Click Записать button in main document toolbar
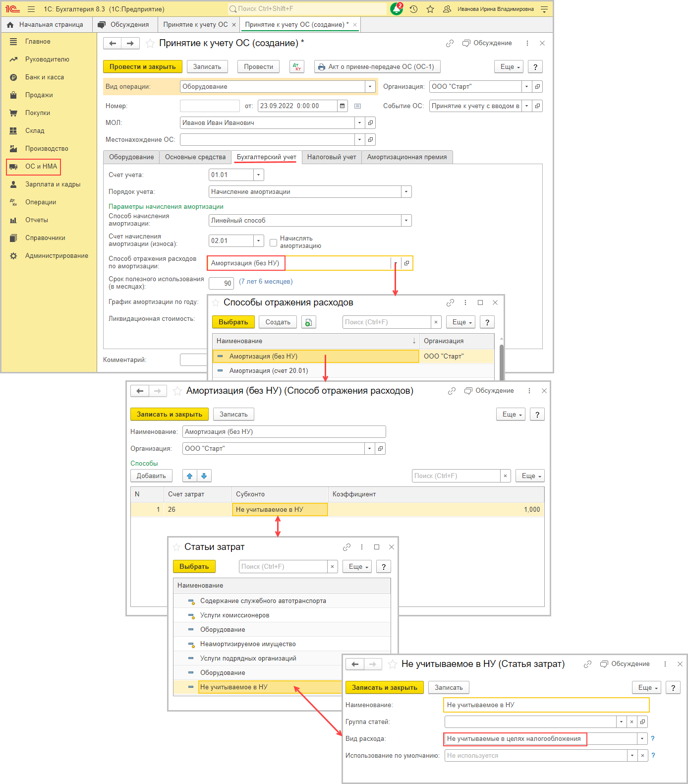 pyautogui.click(x=207, y=67)
